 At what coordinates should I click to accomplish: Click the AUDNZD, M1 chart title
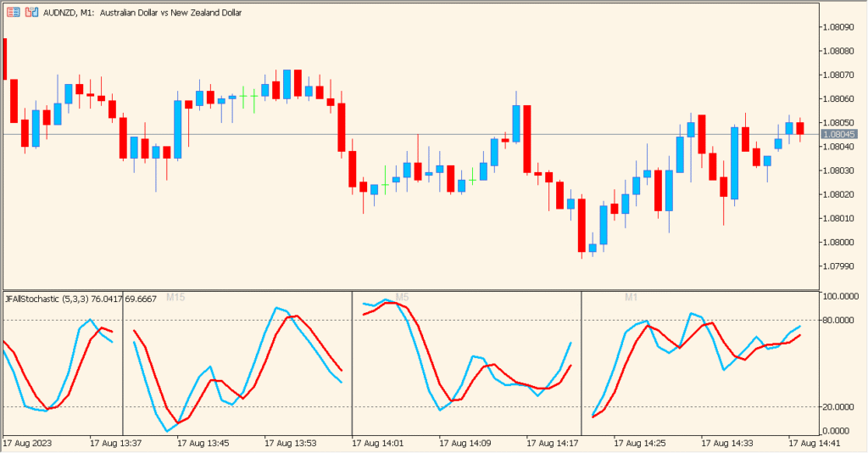pos(142,13)
